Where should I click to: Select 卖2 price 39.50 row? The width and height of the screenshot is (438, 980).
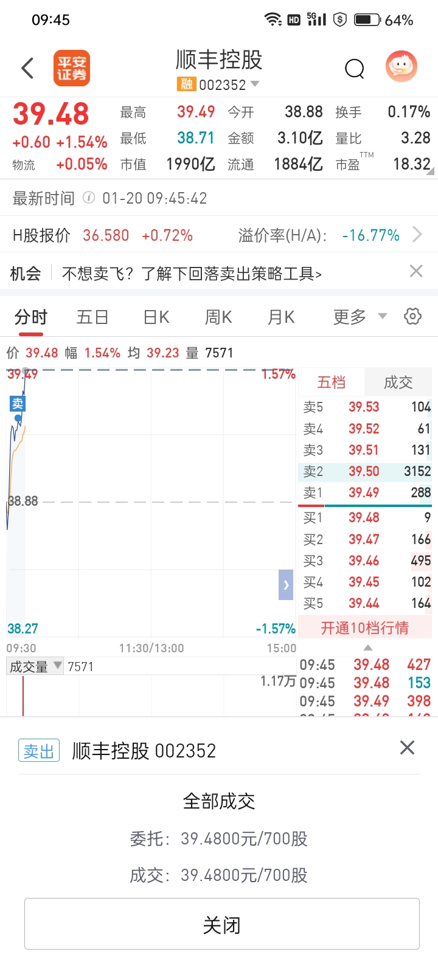(x=365, y=471)
